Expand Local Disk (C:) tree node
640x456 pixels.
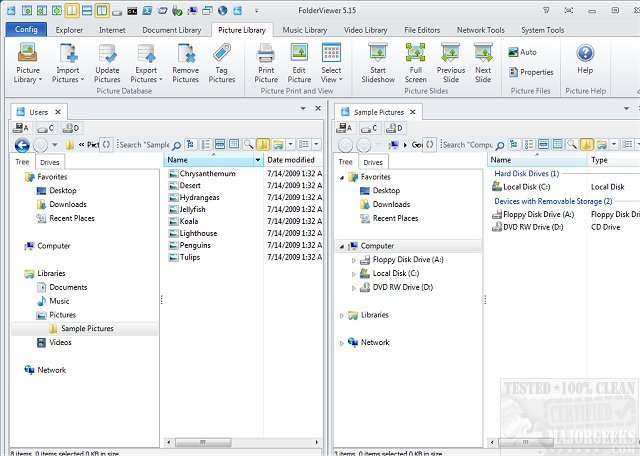coord(354,274)
